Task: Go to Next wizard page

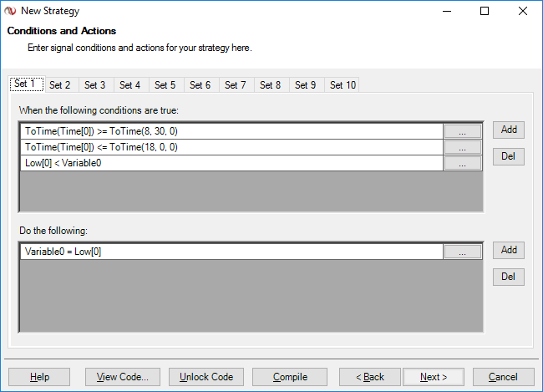Action: (x=434, y=377)
